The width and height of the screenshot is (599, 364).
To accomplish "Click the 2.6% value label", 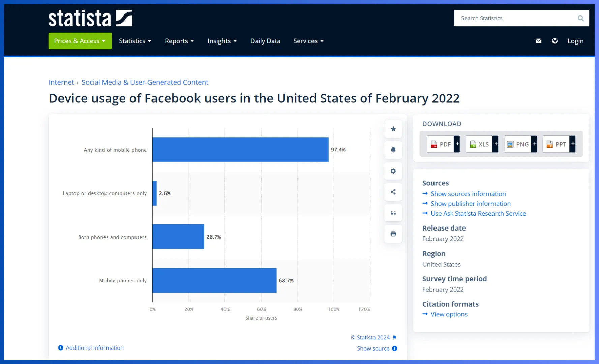I will pos(165,193).
